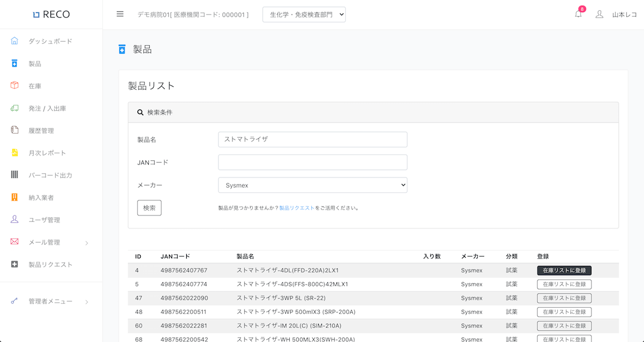Click the Dashboard home icon in sidebar
Image resolution: width=644 pixels, height=342 pixels.
tap(14, 41)
